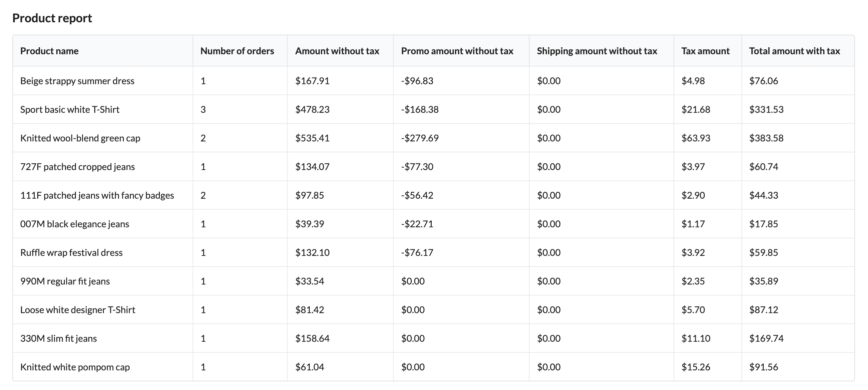This screenshot has width=868, height=390.
Task: Select 'Sport basic white T-Shirt' product name
Action: click(x=70, y=109)
